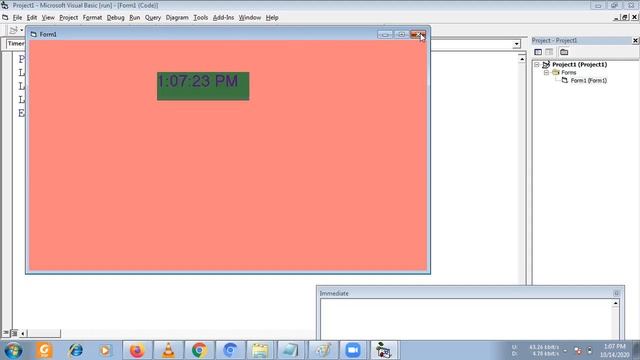This screenshot has height=360, width=640.
Task: Minimize the running Form1 window
Action: coord(385,35)
